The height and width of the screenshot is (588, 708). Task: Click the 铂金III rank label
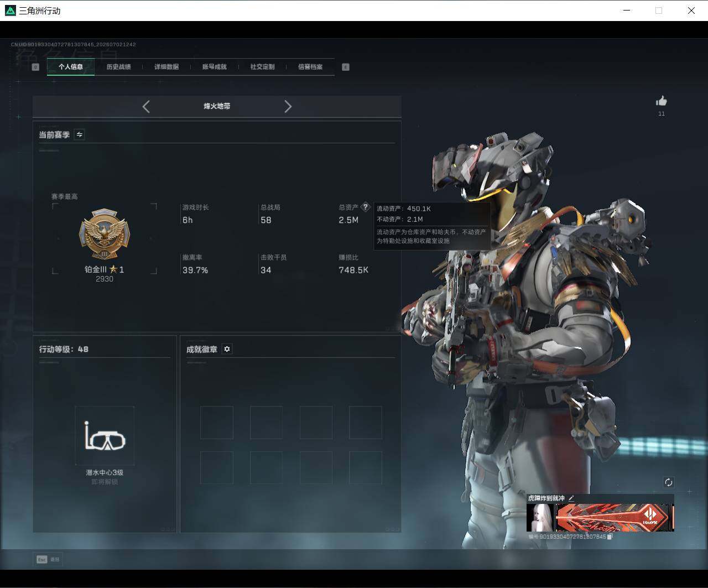tap(95, 269)
